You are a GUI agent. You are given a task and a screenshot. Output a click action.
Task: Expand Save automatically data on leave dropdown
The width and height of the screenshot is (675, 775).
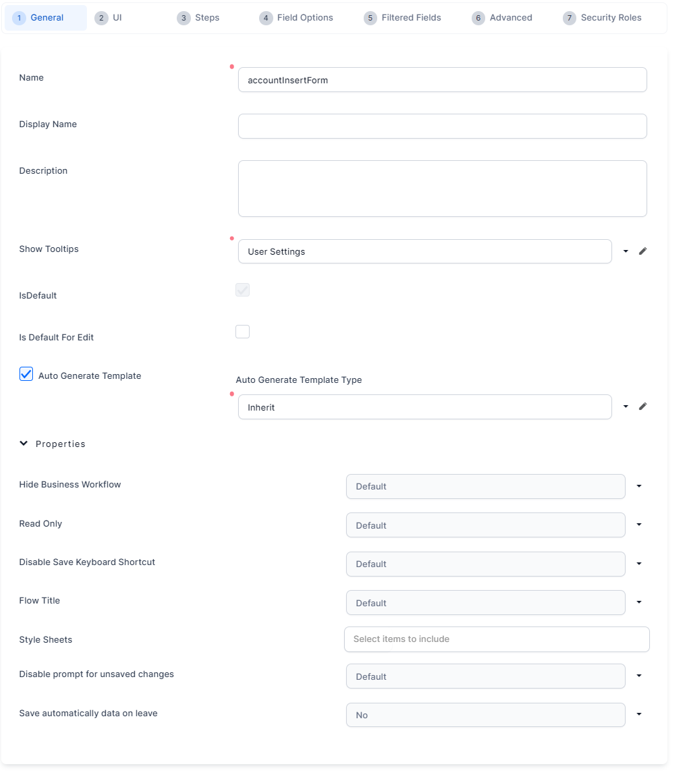tap(639, 715)
